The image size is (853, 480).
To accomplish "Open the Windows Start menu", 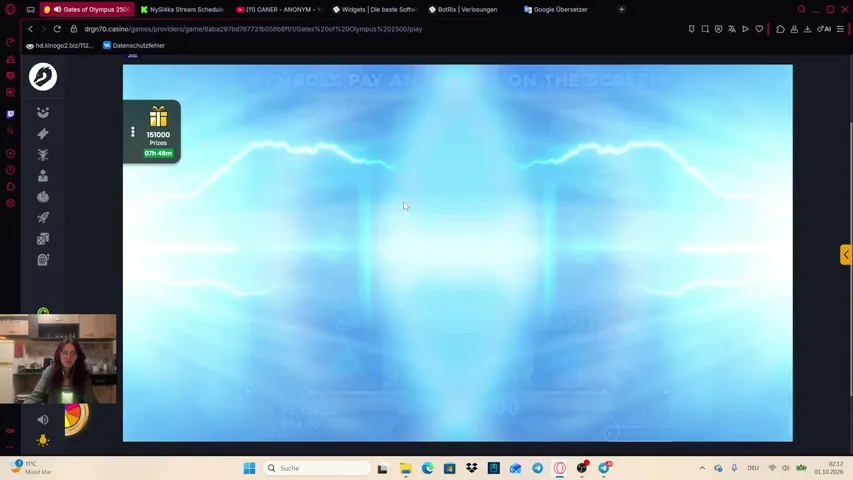I will pyautogui.click(x=250, y=468).
